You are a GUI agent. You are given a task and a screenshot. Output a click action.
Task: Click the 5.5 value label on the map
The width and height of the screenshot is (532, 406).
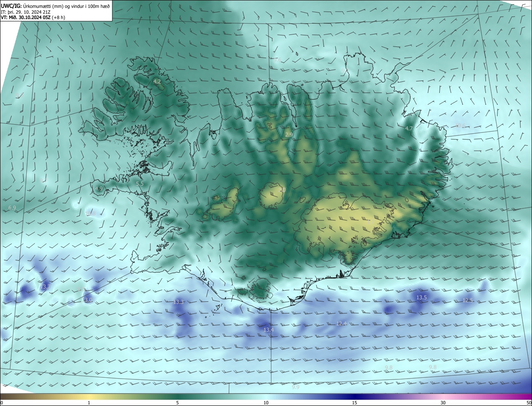[x=140, y=183]
